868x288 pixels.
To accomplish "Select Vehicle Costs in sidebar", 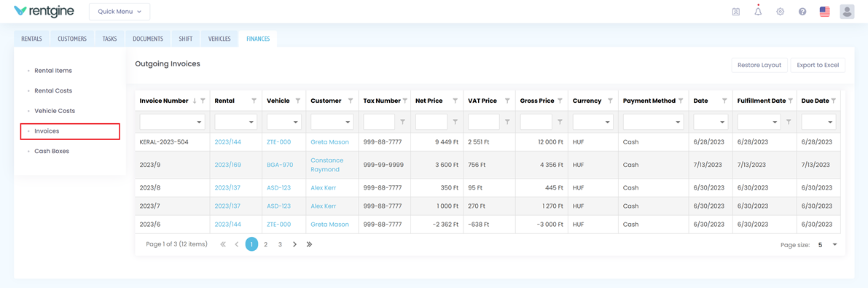I will click(x=54, y=111).
